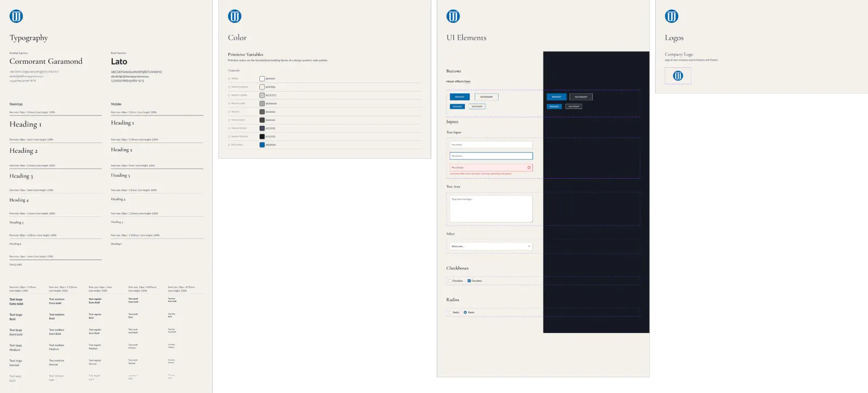Click the large SECONDARY button on light background

click(487, 97)
